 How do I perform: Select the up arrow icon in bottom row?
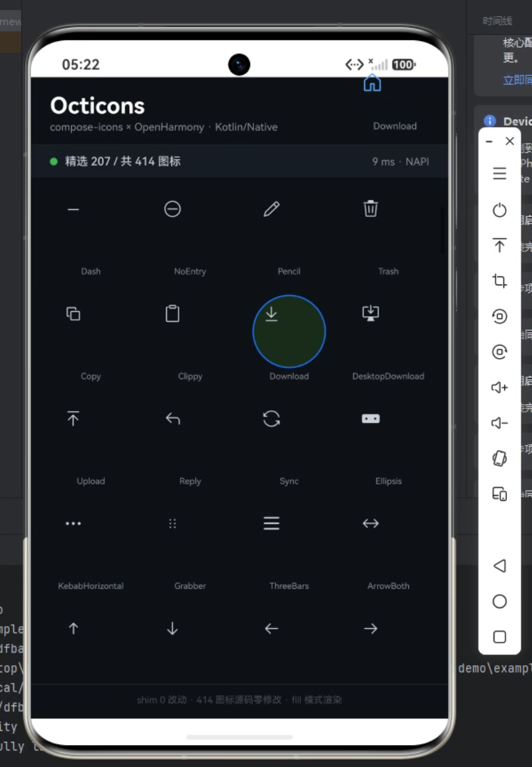tap(73, 629)
